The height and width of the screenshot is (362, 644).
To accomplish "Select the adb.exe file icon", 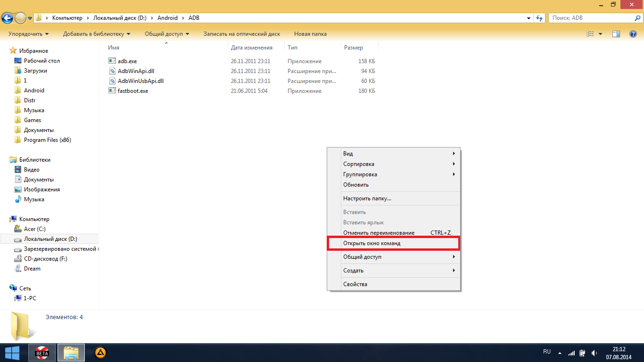I will tap(112, 61).
